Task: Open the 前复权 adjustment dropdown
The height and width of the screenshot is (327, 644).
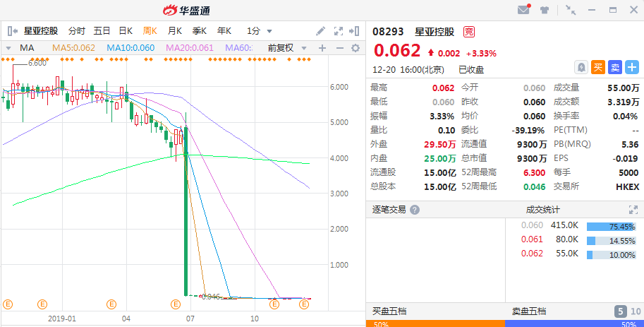Action: [x=287, y=48]
